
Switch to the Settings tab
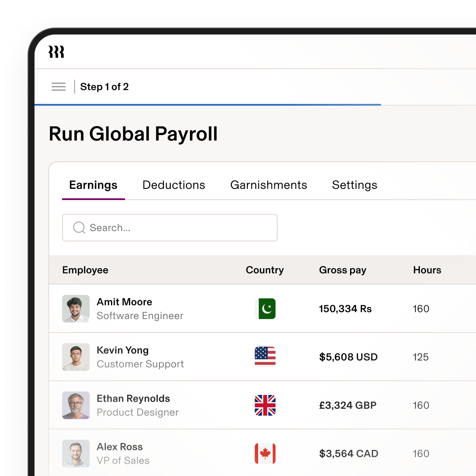(x=354, y=185)
